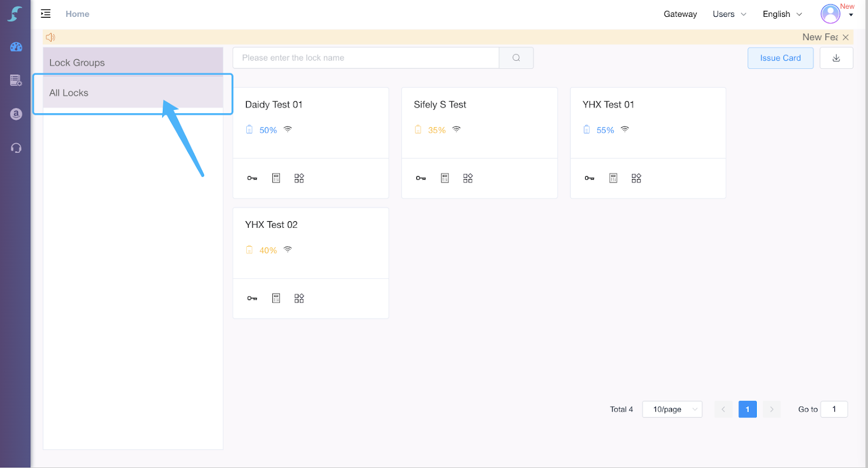
Task: Go to next page arrow
Action: tap(771, 409)
